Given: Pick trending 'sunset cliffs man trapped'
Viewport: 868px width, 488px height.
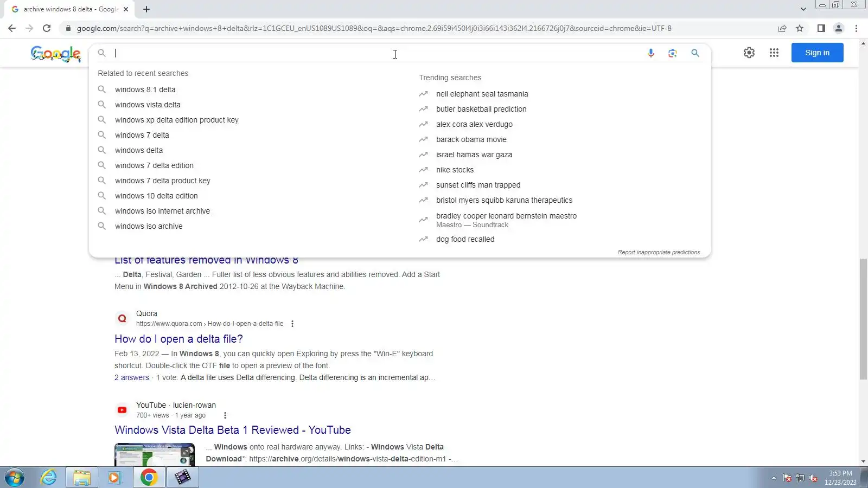Looking at the screenshot, I should 478,185.
